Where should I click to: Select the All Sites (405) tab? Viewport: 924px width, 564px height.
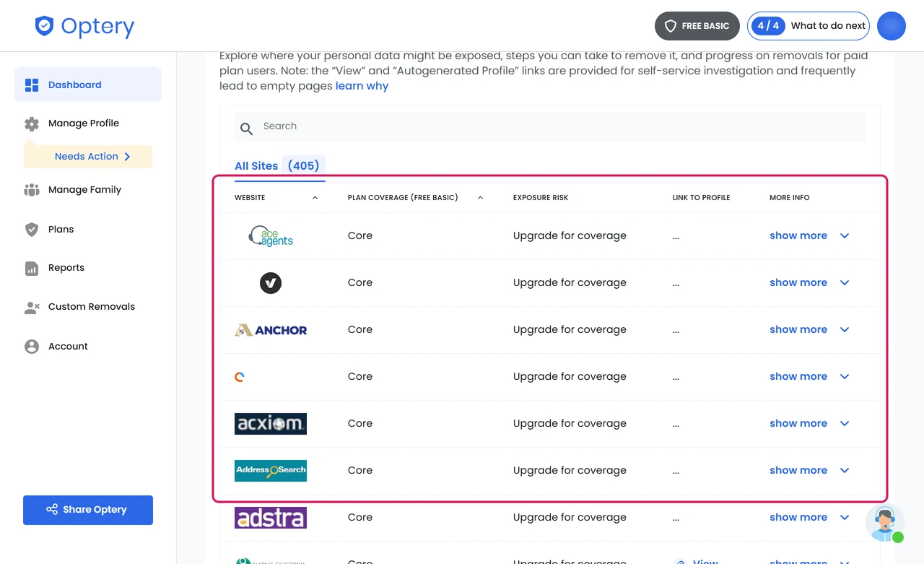click(279, 166)
